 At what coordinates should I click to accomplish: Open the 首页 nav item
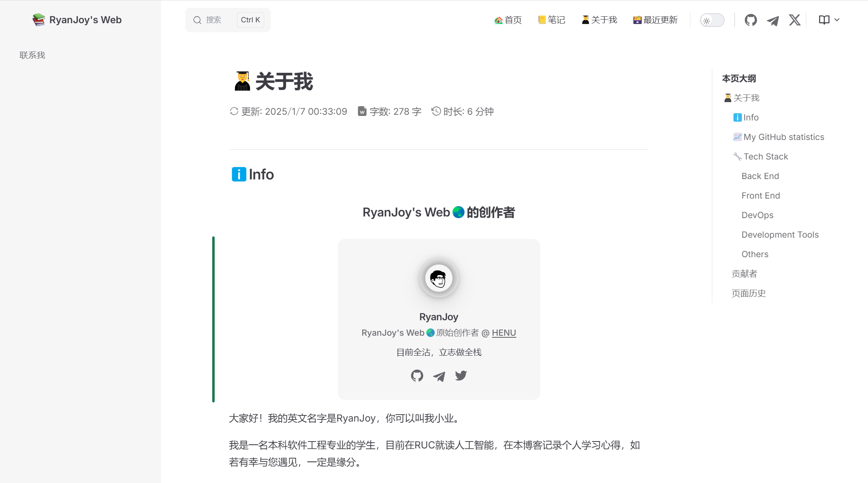tap(508, 20)
